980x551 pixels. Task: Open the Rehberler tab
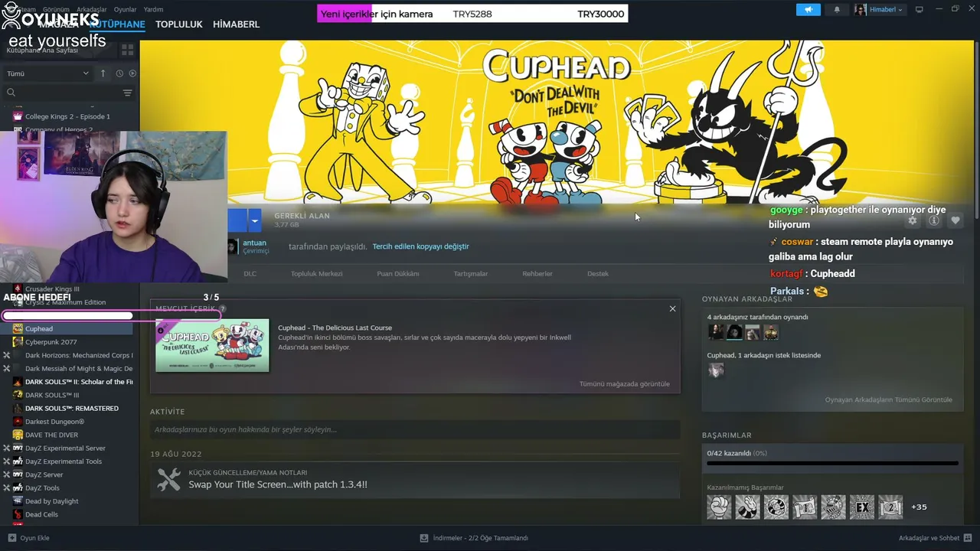pos(537,273)
